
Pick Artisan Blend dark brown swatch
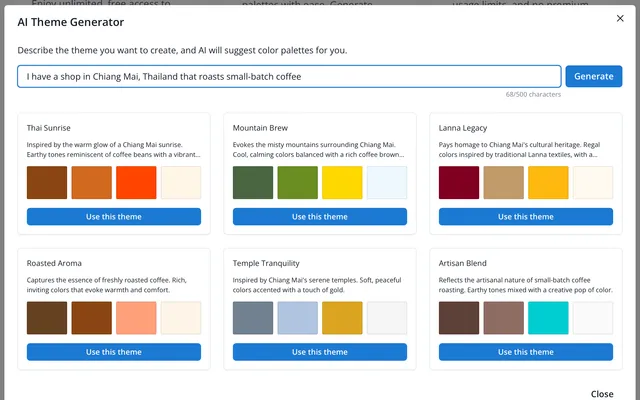[459, 318]
